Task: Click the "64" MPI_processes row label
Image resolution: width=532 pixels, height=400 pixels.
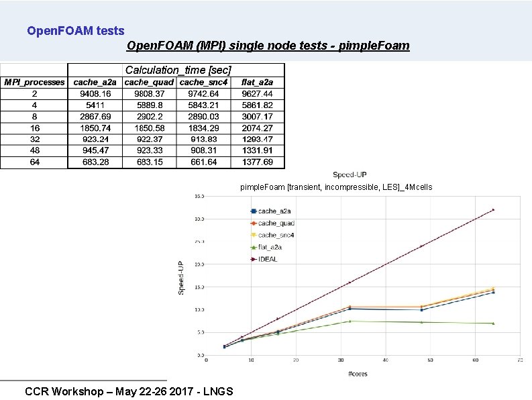Action: tap(35, 162)
